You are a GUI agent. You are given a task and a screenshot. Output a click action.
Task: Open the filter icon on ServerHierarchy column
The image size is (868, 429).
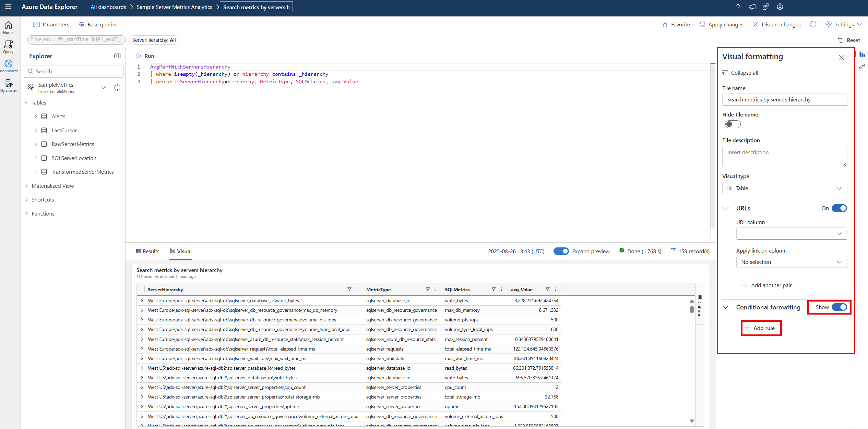[349, 289]
